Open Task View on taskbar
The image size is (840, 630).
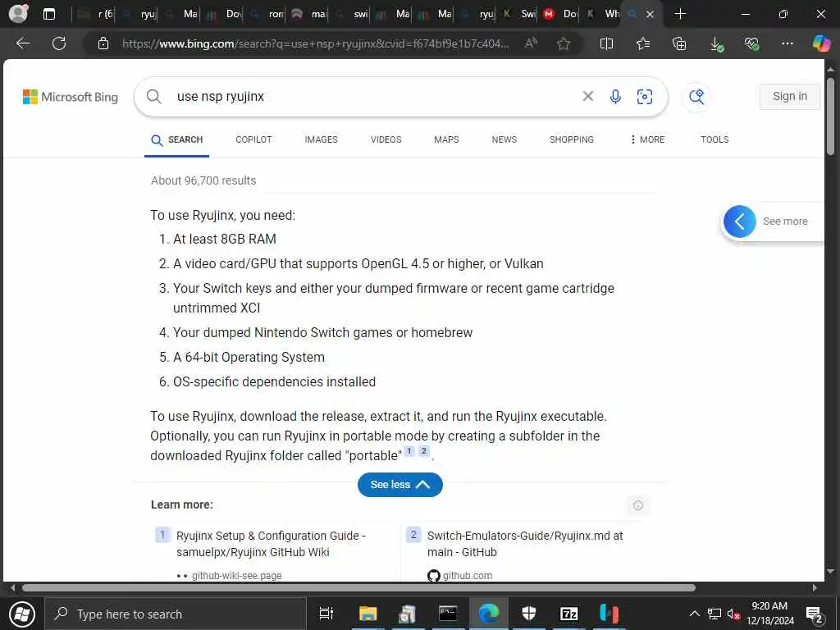(x=326, y=614)
